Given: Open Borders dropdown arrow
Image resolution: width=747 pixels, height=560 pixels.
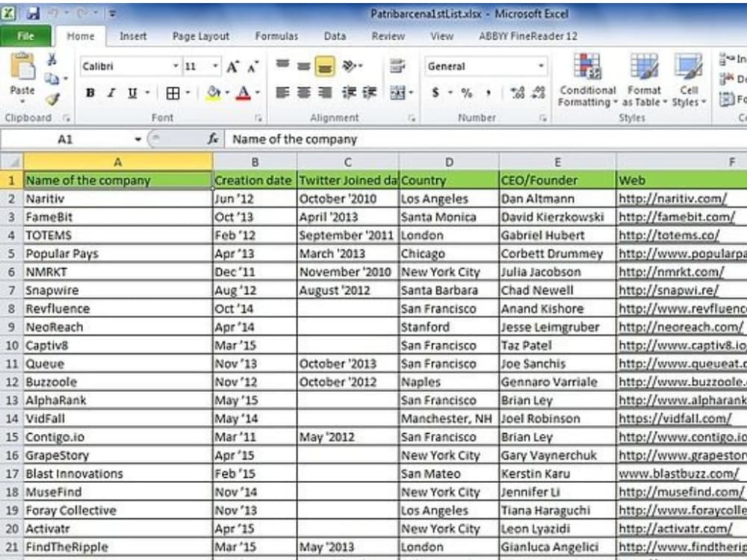Looking at the screenshot, I should click(x=187, y=93).
